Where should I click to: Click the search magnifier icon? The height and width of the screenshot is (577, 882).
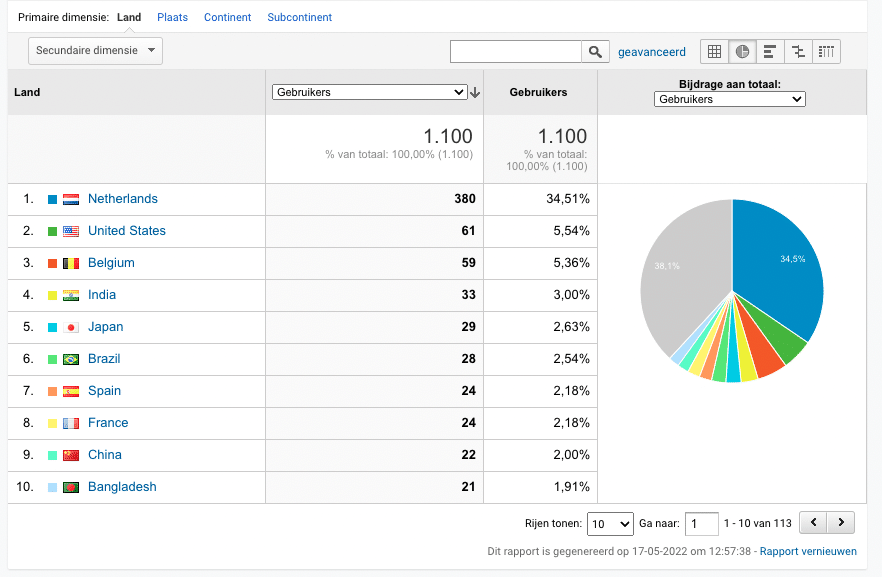pos(595,51)
